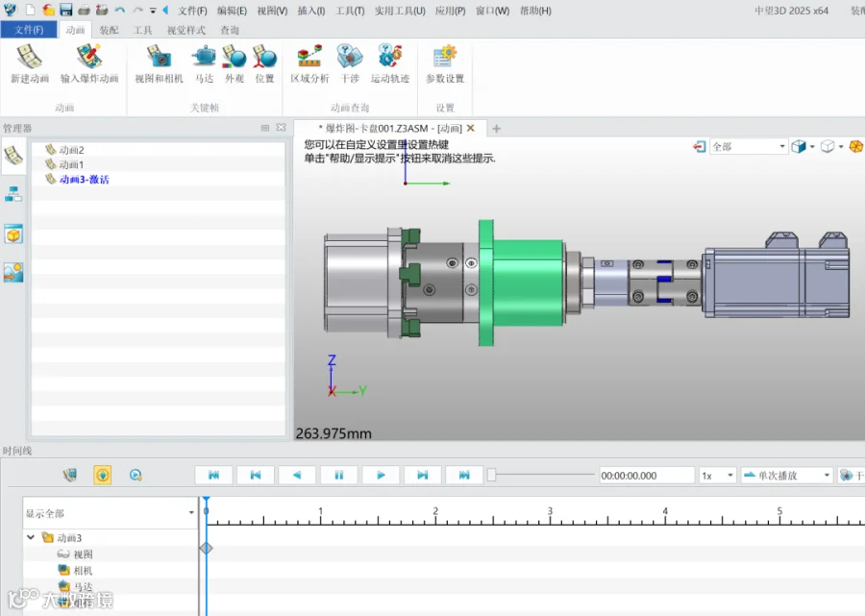Pause the animation playback

click(x=338, y=476)
